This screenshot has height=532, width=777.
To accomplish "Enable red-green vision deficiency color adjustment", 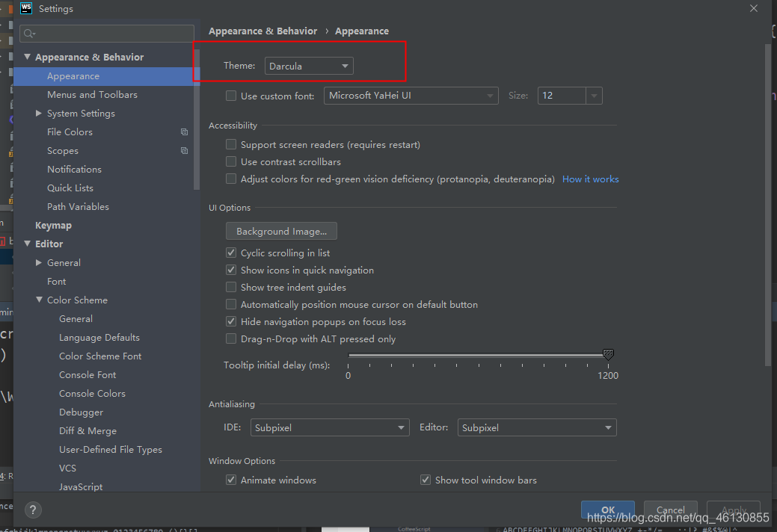I will (231, 179).
